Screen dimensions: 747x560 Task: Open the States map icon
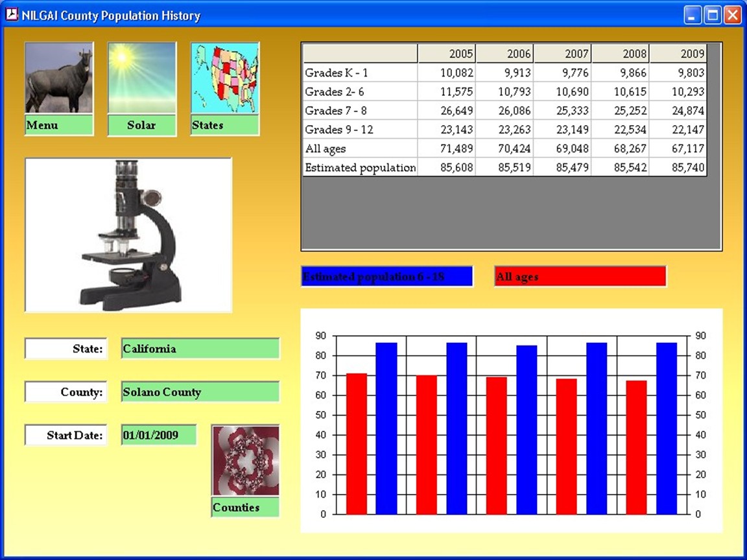pyautogui.click(x=225, y=78)
